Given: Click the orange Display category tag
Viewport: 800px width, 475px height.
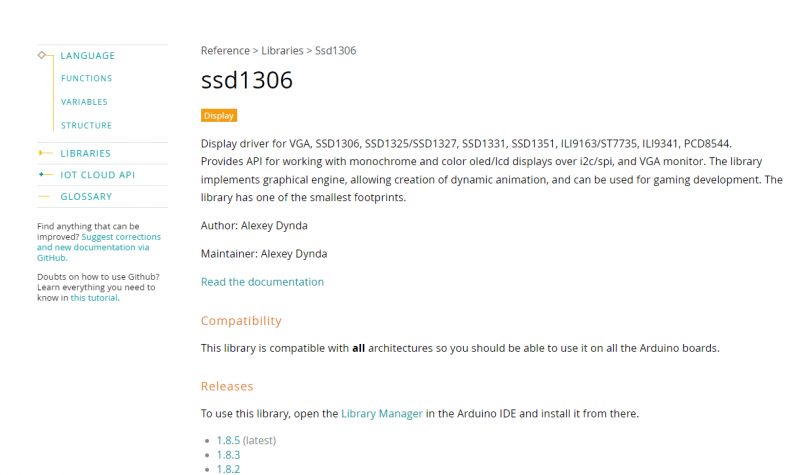Looking at the screenshot, I should (219, 116).
